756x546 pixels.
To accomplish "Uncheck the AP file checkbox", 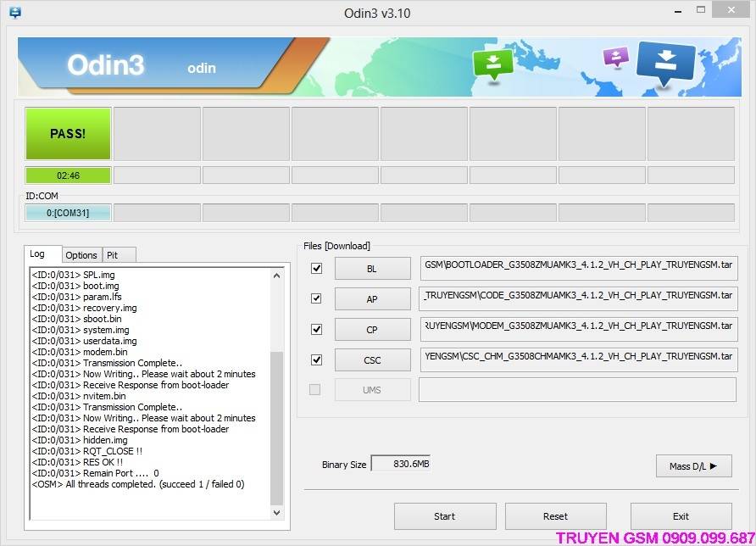I will 316,298.
